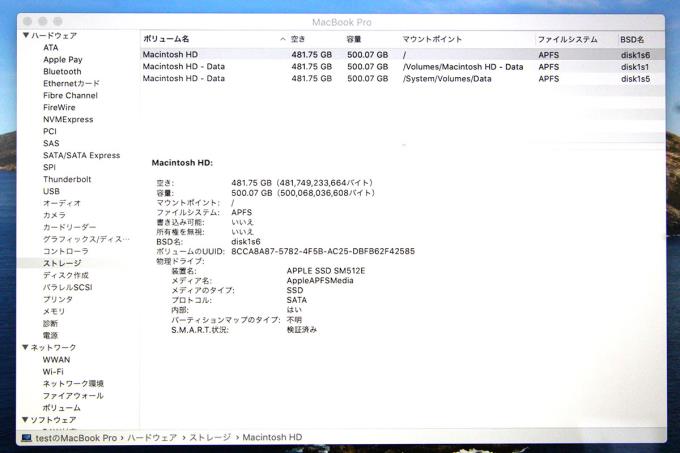Select カードリーダー in the sidebar
Viewport: 680px width, 453px height.
(x=69, y=227)
